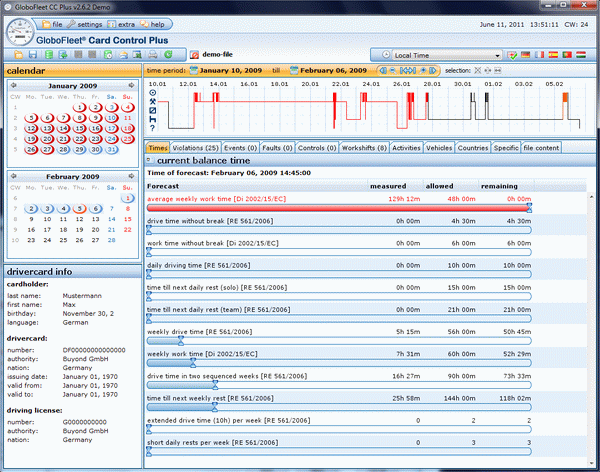Image resolution: width=600 pixels, height=472 pixels.
Task: Click the time period start date calendar icon
Action: click(194, 70)
